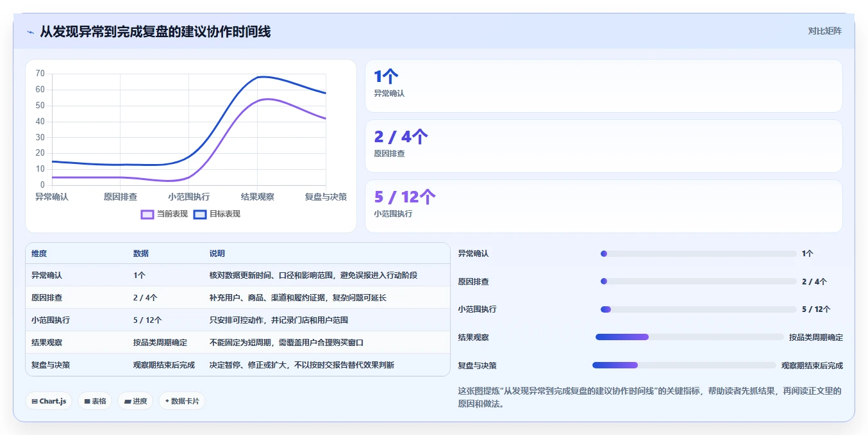Click the 2 / 4个 value beside the progress bar

coord(814,281)
